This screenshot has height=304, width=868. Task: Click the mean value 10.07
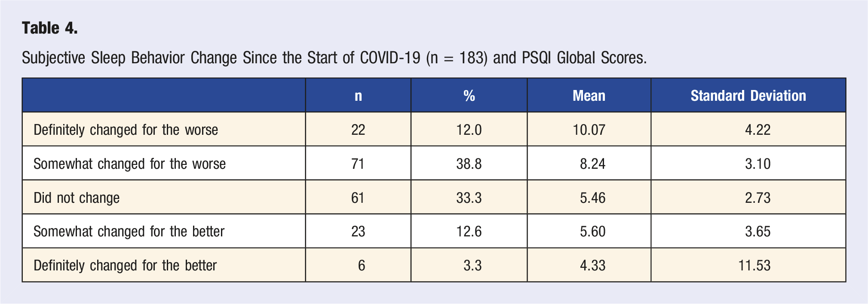[589, 130]
